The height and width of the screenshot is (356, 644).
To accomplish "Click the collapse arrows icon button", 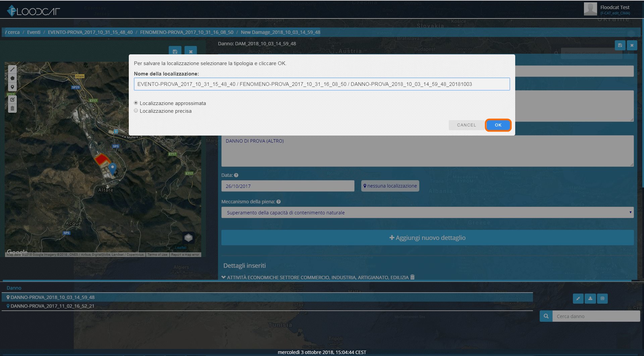I will coord(578,298).
